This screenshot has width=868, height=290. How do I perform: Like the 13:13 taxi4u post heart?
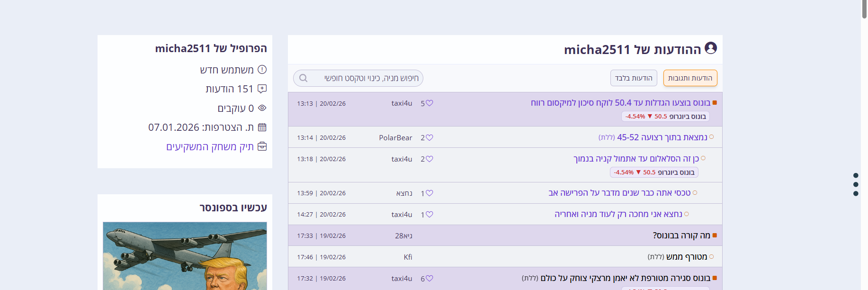430,103
